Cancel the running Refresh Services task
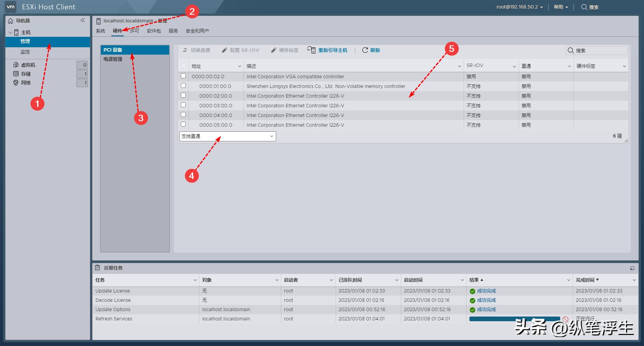Screen dimensions: 644x346 [x=565, y=319]
